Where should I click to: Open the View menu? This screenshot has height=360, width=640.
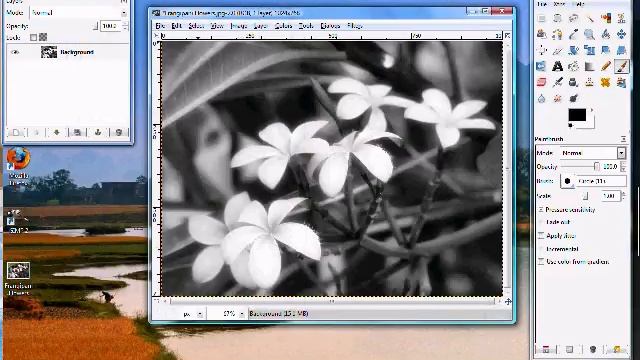(x=217, y=26)
